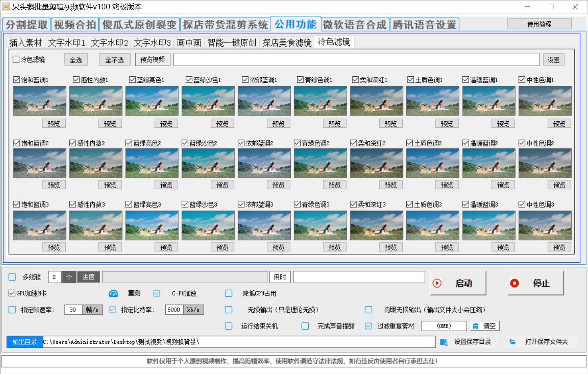Switch to the 分割提取 tab
Screen dimensions: 588x374
[x=27, y=24]
